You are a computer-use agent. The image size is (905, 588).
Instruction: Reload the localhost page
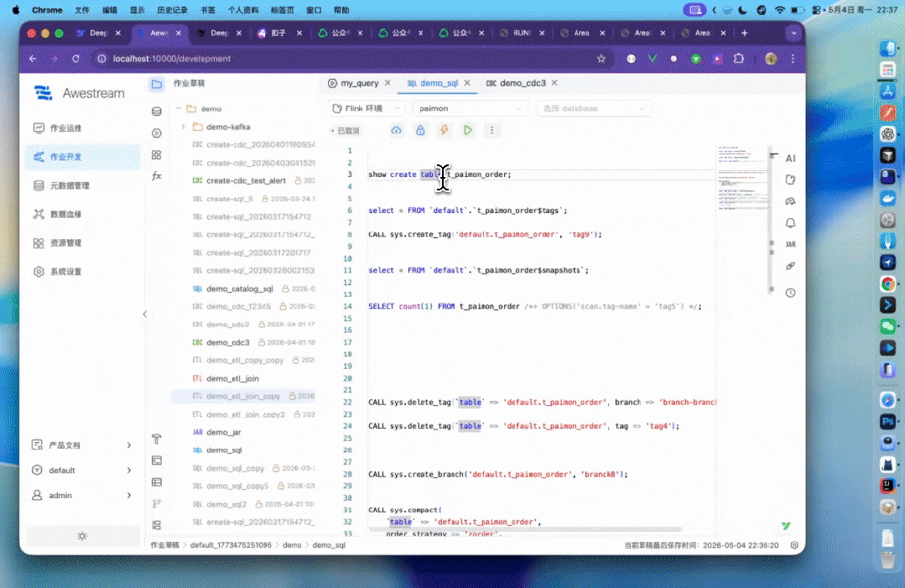tap(75, 58)
